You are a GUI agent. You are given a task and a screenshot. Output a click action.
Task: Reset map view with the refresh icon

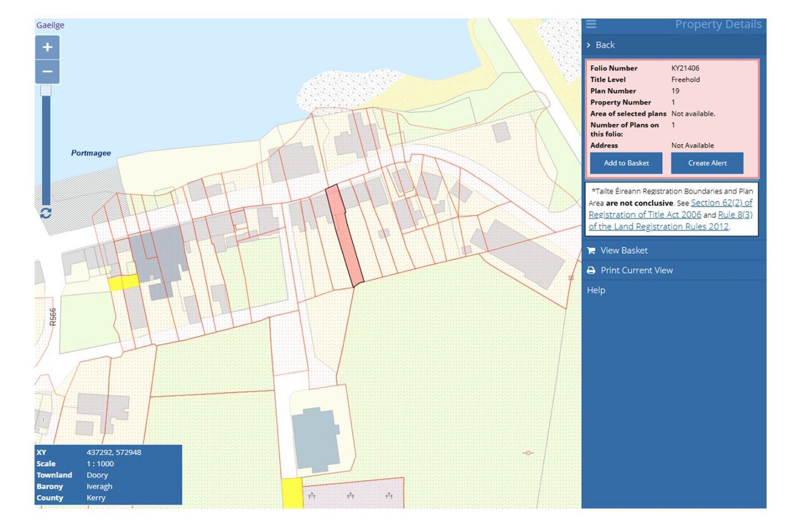(x=46, y=213)
